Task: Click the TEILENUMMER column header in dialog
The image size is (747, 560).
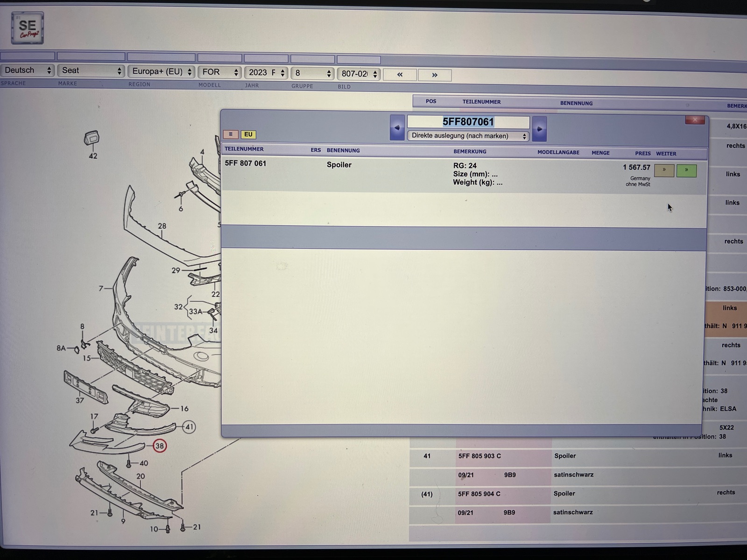Action: 244,149
